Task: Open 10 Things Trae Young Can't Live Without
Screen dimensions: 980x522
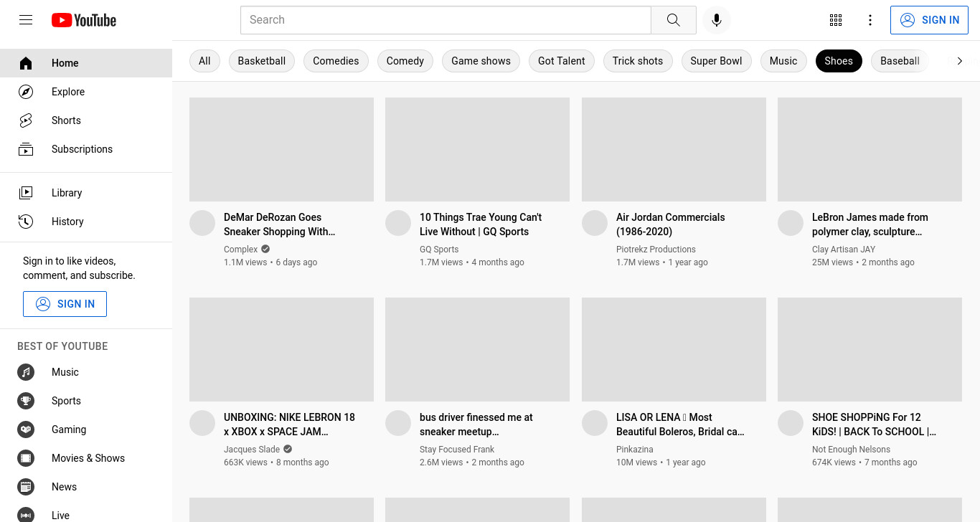Action: [481, 224]
